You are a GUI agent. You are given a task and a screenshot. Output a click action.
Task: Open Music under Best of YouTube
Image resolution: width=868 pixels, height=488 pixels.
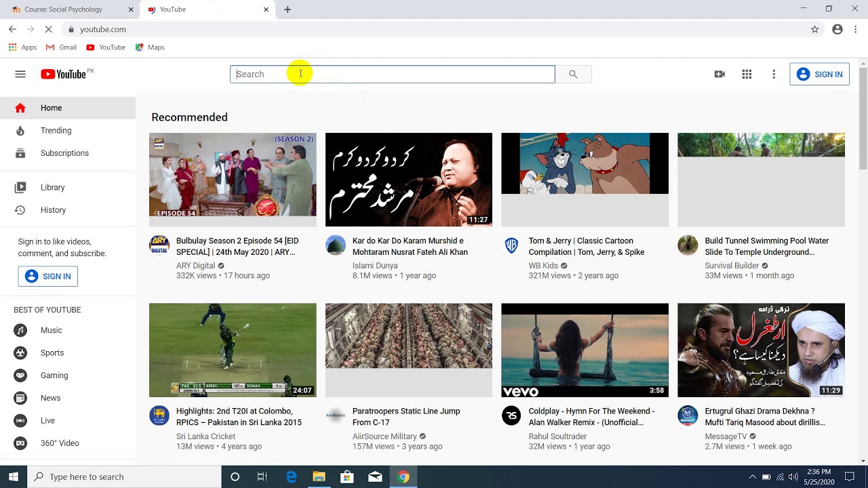[68, 330]
